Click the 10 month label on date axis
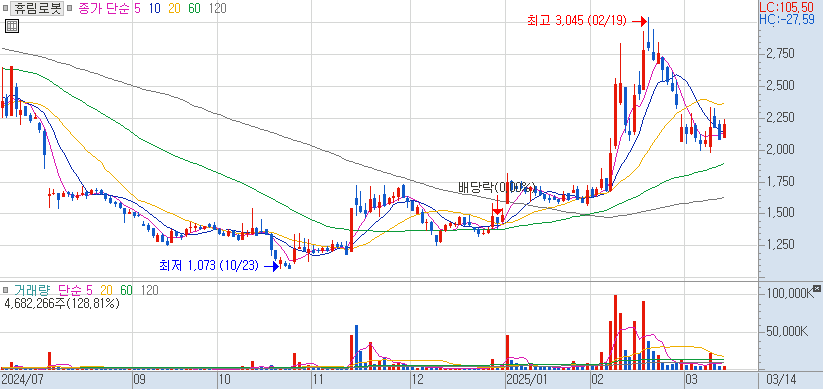Viewport: 823px width, 389px height. click(224, 380)
